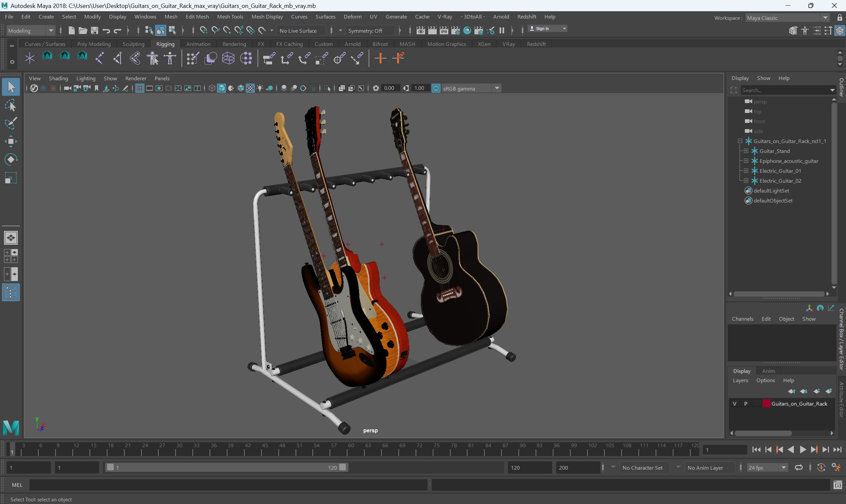Activate the Lasso Select tool
Image resolution: width=846 pixels, height=504 pixels.
11,106
